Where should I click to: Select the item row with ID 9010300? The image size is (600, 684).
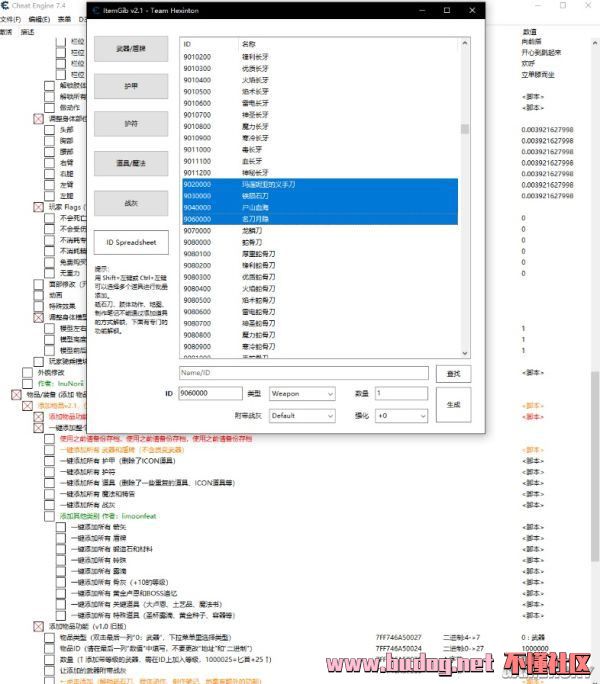(320, 68)
